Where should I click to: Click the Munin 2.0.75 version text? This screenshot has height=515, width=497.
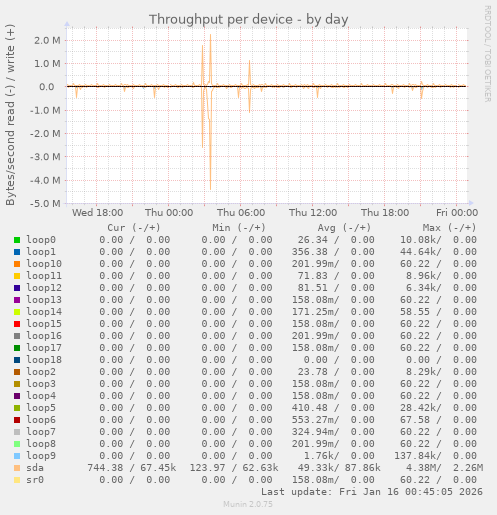[x=248, y=504]
